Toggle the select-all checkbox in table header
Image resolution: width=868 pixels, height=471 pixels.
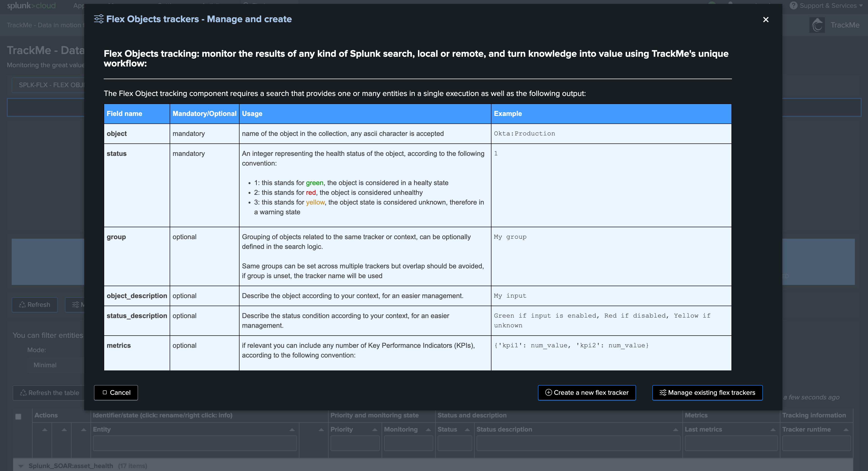pyautogui.click(x=18, y=417)
